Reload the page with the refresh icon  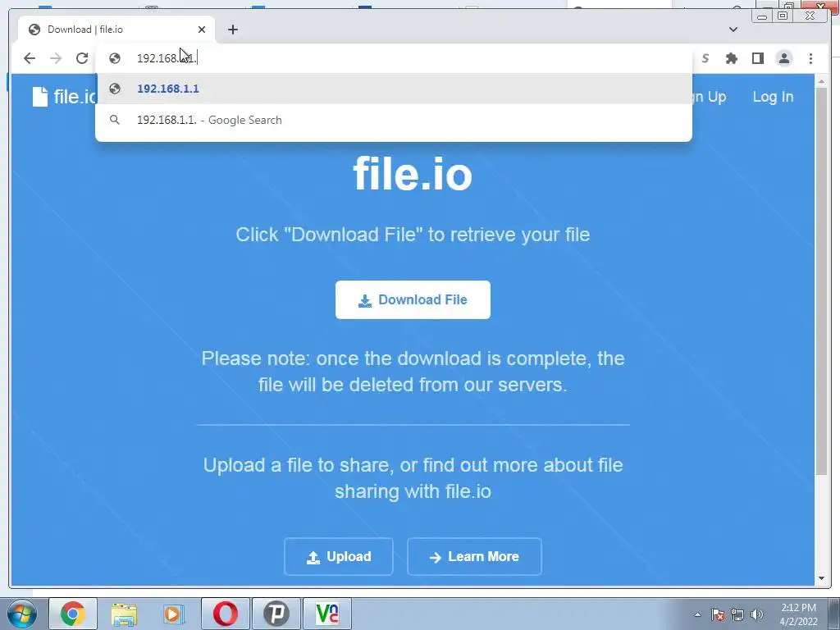click(82, 58)
